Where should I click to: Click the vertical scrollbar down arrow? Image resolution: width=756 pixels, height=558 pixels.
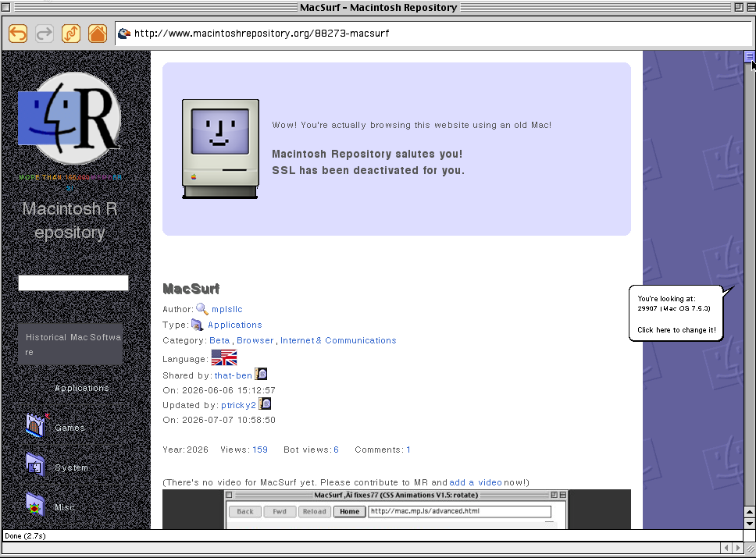(x=749, y=524)
